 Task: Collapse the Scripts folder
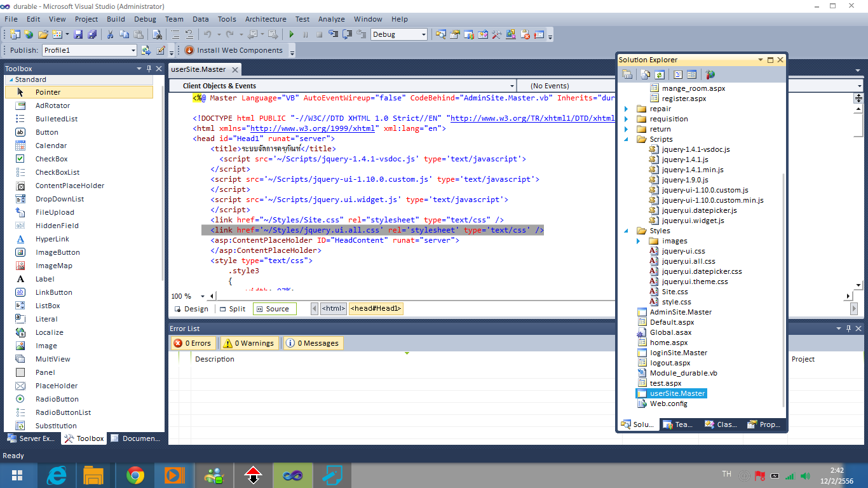click(x=627, y=139)
